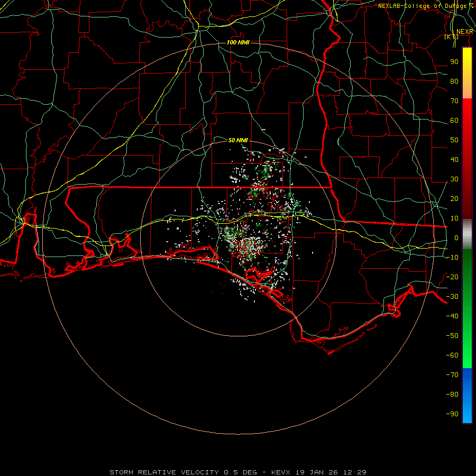Viewport: 476px width, 476px height.
Task: Select the -40 knot scale label
Action: click(x=452, y=316)
